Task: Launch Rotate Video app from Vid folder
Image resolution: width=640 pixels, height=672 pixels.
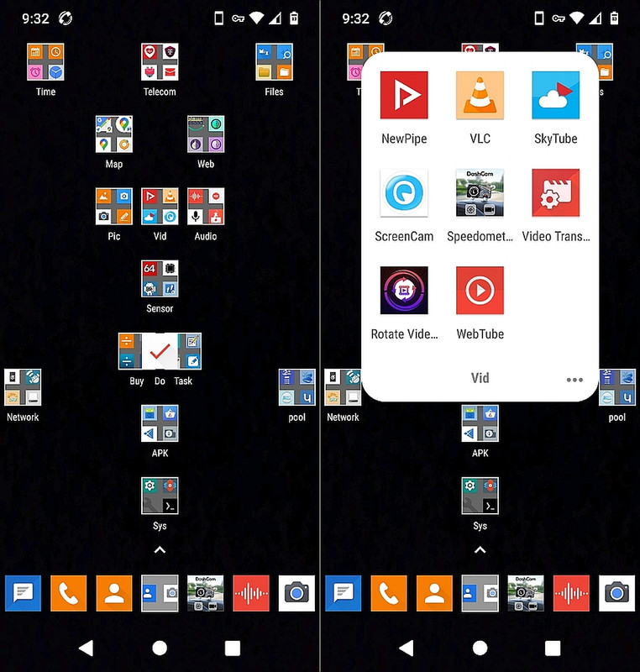Action: click(404, 291)
